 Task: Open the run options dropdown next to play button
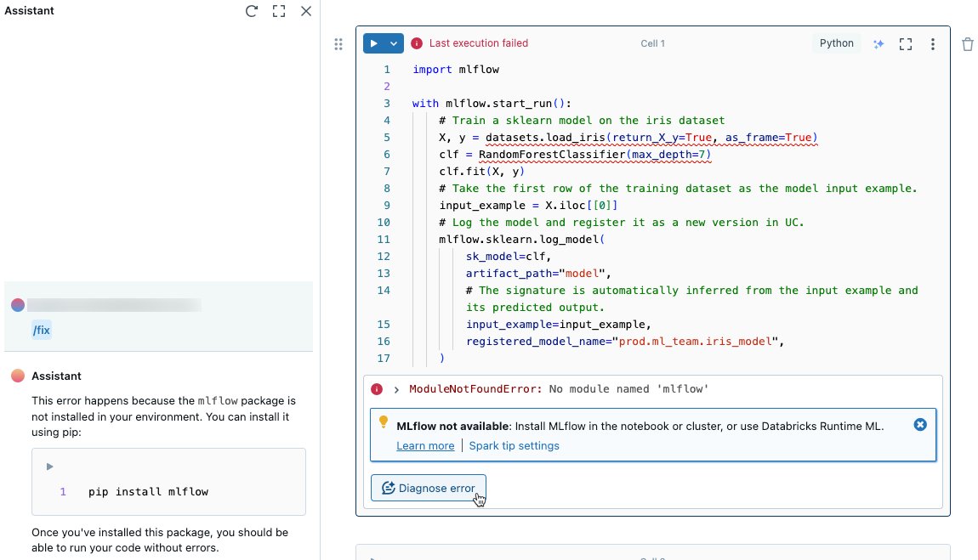coord(394,43)
